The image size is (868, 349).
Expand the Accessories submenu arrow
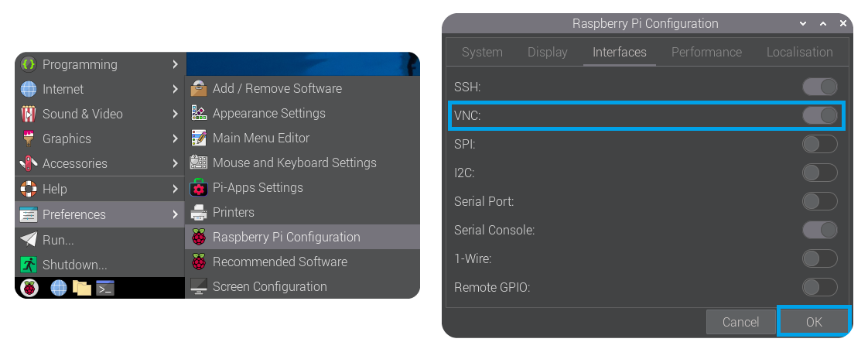coord(175,163)
